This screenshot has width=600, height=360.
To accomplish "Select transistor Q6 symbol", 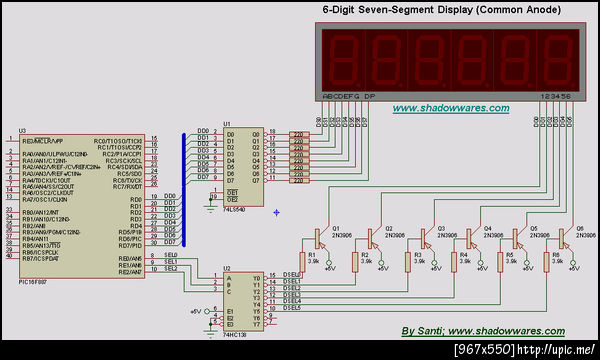I will click(x=565, y=240).
